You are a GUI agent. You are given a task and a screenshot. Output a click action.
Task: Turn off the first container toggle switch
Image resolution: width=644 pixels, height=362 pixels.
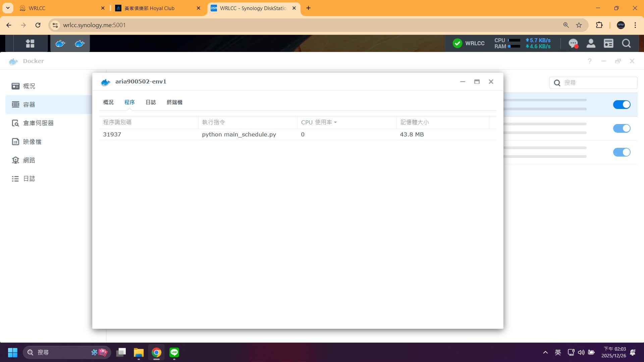622,105
